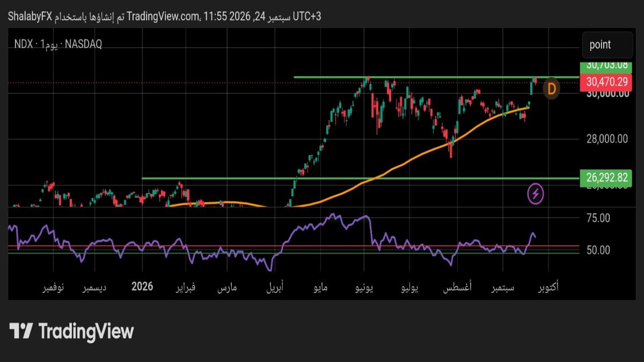Viewport: 644px width, 362px height.
Task: Click the ShalabyFX author name in header
Action: [30, 17]
